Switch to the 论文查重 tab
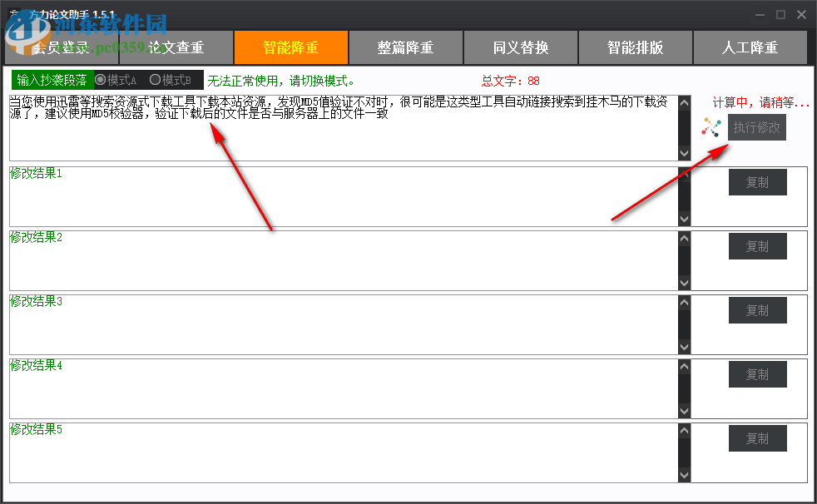This screenshot has height=504, width=817. point(176,48)
